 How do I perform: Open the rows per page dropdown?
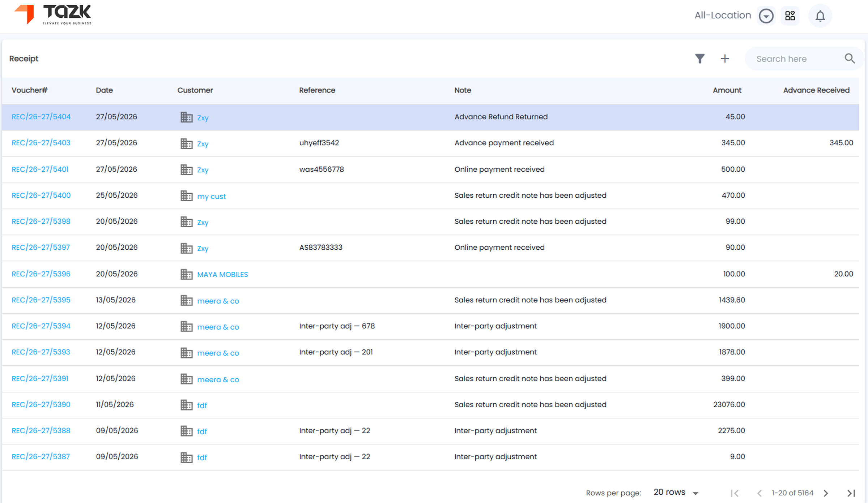tap(676, 492)
